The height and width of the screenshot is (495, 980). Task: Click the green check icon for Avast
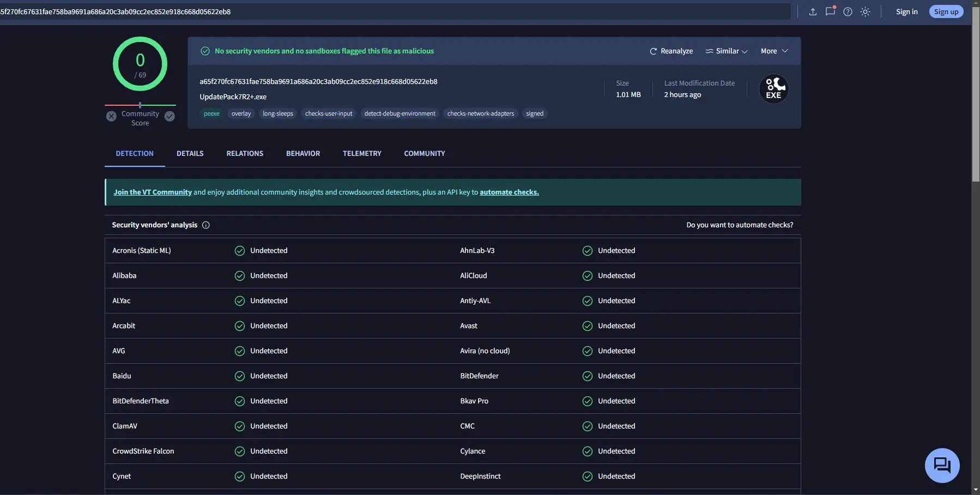point(587,326)
